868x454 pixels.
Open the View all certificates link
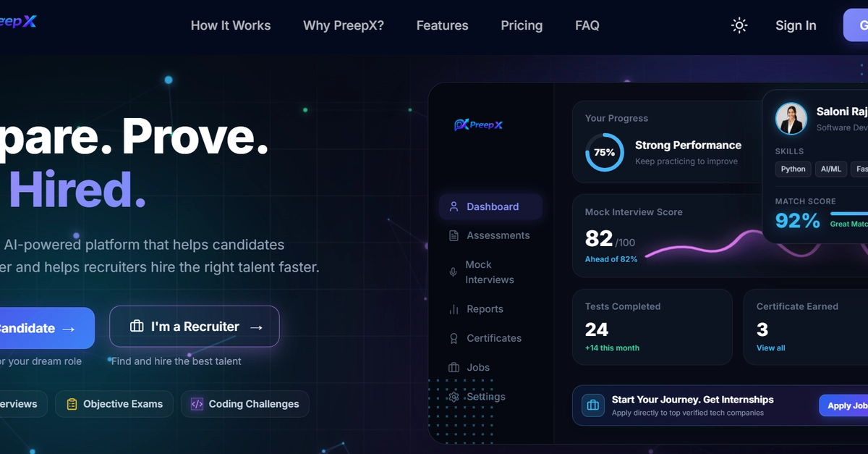771,348
